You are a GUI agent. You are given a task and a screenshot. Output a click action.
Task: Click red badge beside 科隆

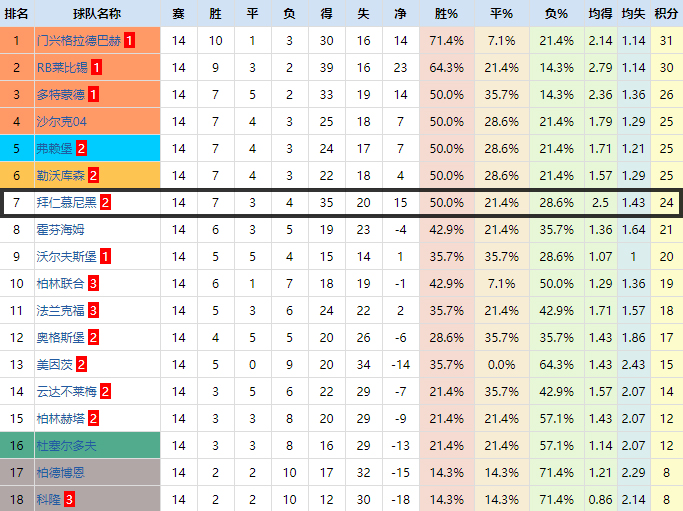[70, 499]
